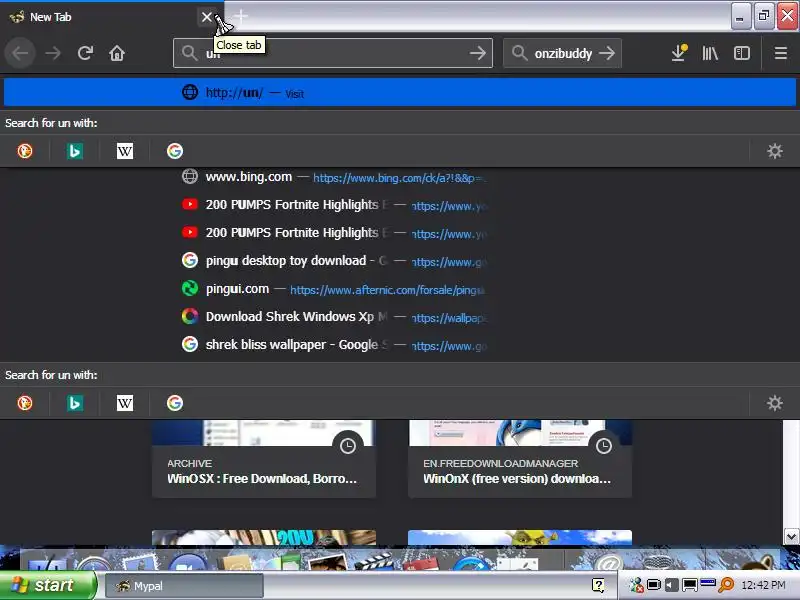Toggle the sidebar panel icon
Image resolution: width=800 pixels, height=600 pixels.
742,53
